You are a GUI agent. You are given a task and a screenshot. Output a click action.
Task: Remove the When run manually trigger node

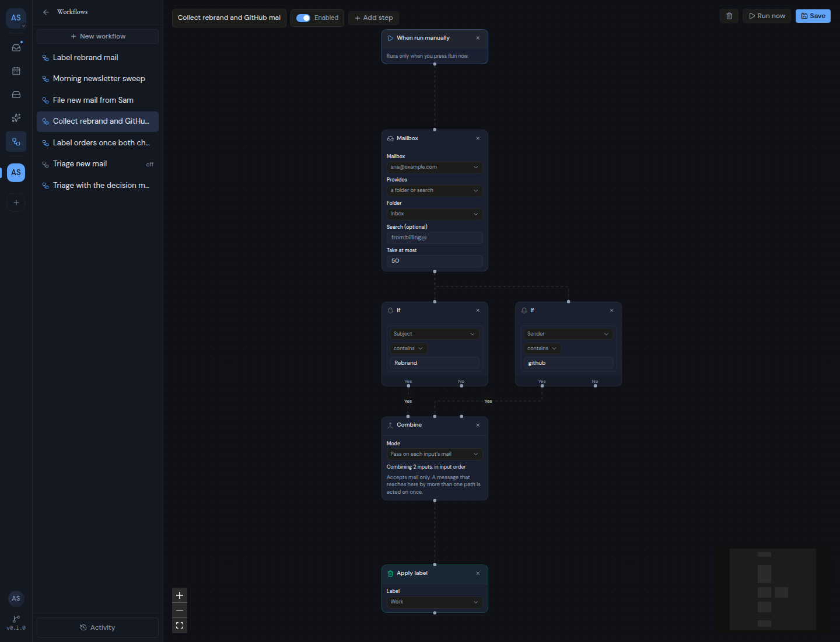click(x=478, y=38)
